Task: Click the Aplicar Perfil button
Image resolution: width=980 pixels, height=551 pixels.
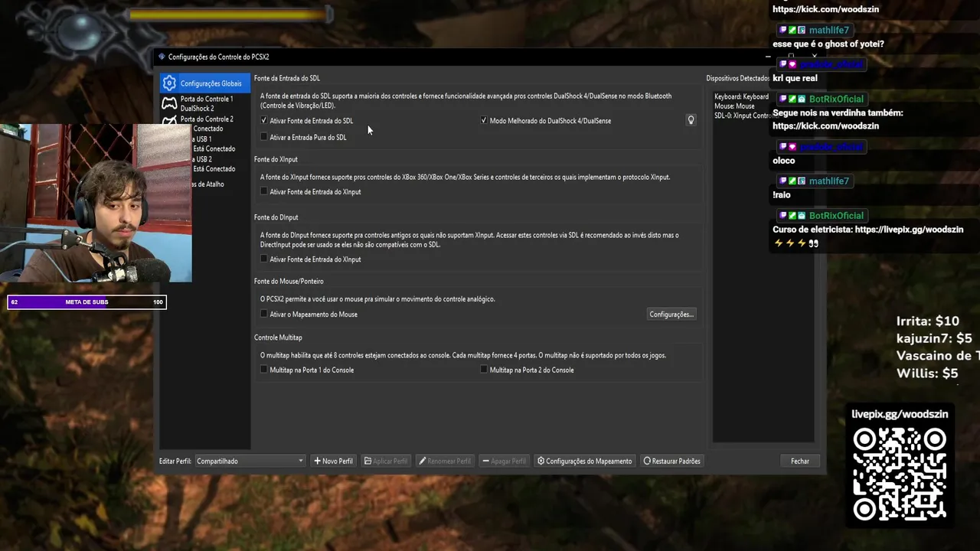Action: (x=386, y=461)
